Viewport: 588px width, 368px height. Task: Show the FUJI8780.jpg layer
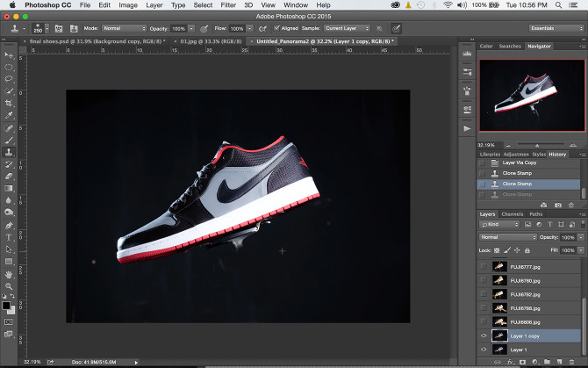(484, 280)
